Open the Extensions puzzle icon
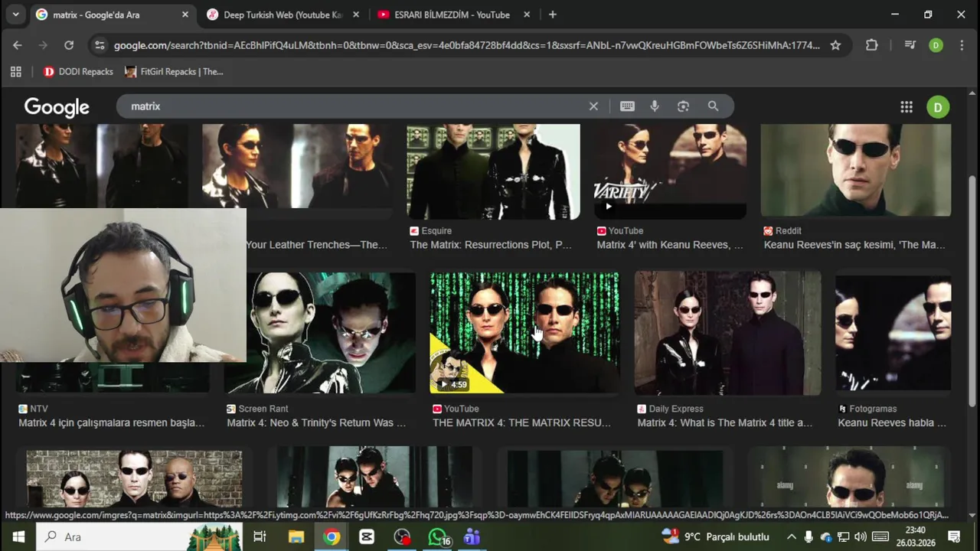The height and width of the screenshot is (551, 980). point(871,45)
